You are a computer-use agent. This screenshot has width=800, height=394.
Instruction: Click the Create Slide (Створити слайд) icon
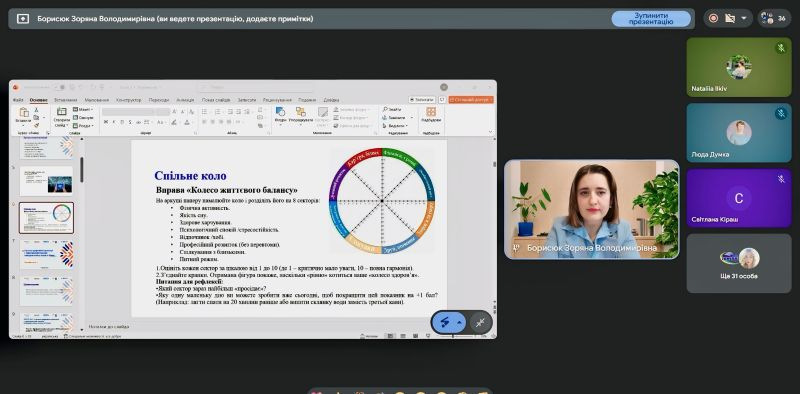[61, 112]
